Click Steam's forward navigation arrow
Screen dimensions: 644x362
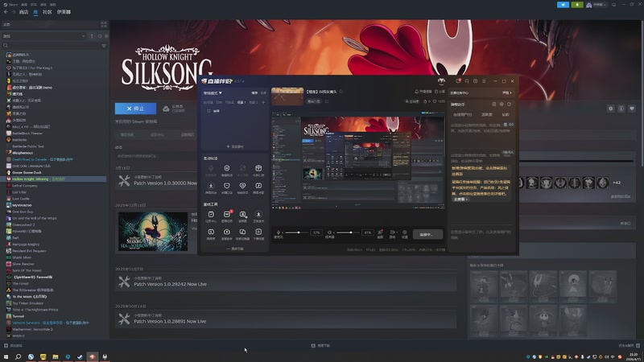13,12
